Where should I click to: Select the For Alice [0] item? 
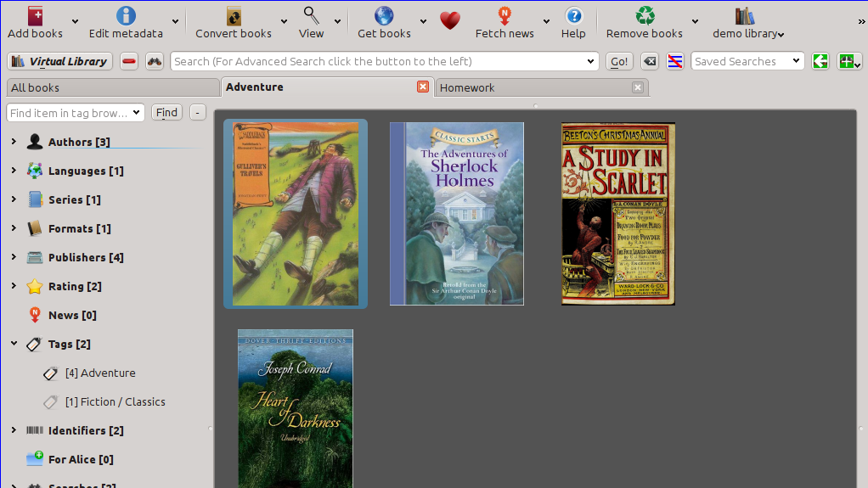(81, 459)
